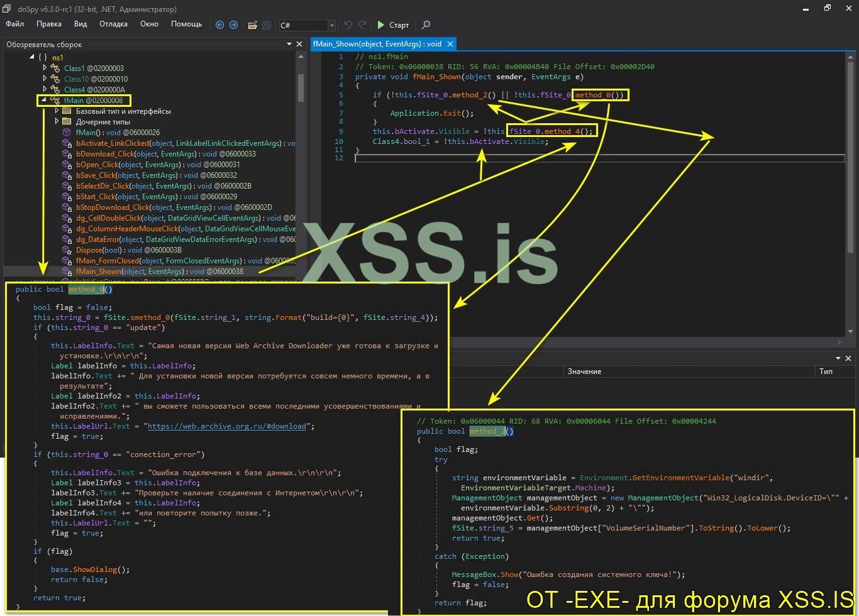Click the open file folder icon
The width and height of the screenshot is (859, 616).
pyautogui.click(x=252, y=25)
